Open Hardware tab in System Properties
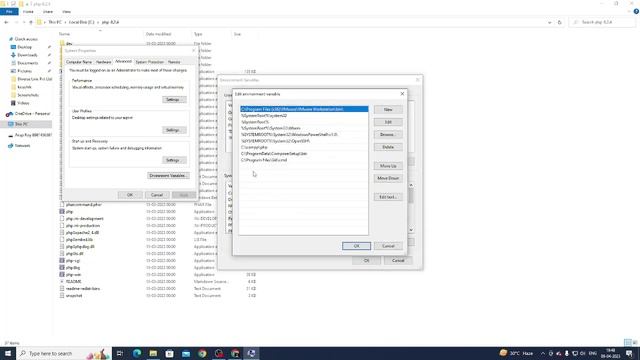Image resolution: width=640 pixels, height=360 pixels. pos(103,62)
